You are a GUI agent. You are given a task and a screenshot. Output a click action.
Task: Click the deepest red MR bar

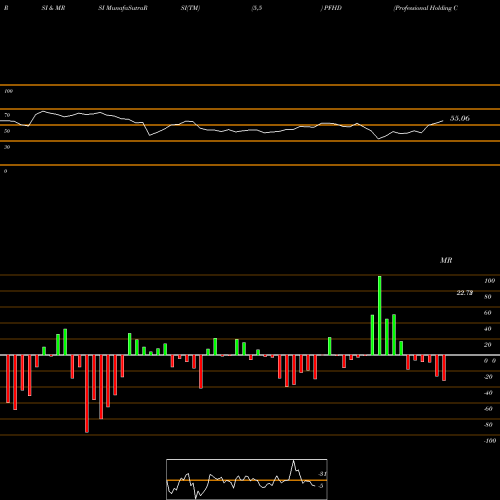pyautogui.click(x=87, y=394)
